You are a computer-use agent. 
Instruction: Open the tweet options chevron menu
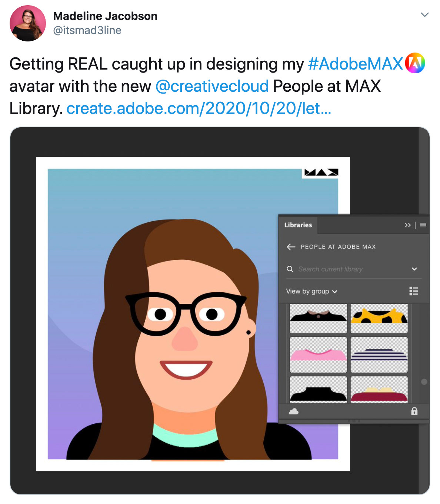425,15
